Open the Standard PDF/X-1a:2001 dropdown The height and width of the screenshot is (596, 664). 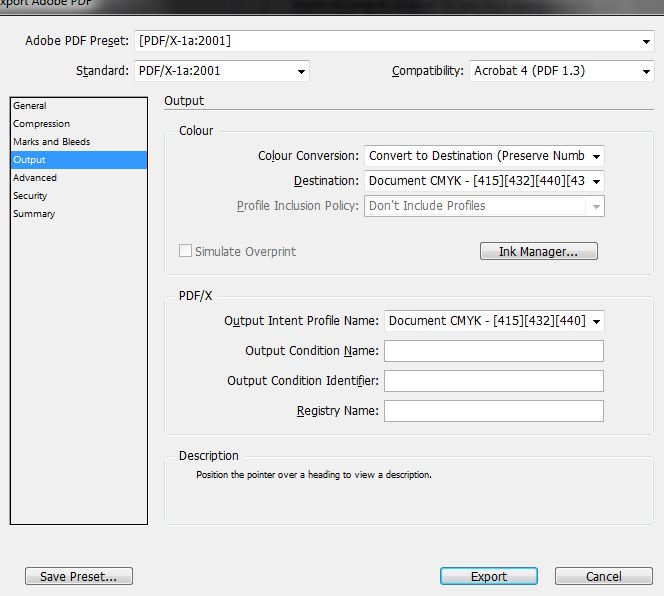click(x=222, y=71)
